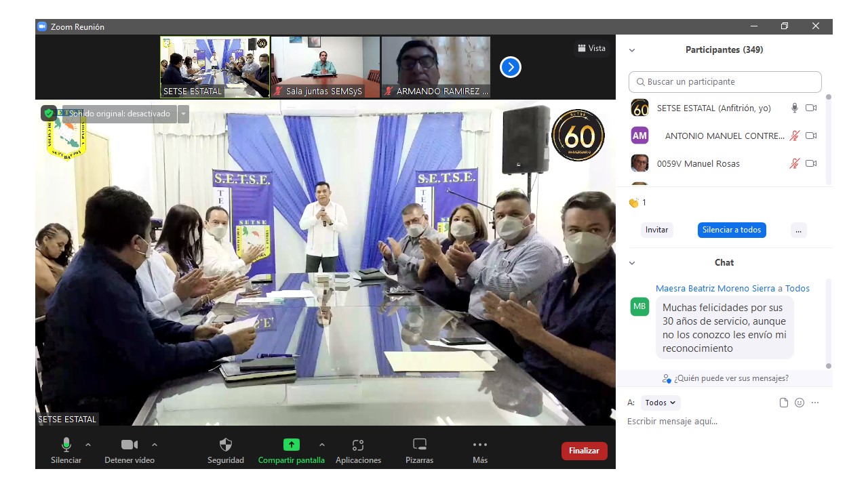Click the Invitar button

pyautogui.click(x=656, y=230)
